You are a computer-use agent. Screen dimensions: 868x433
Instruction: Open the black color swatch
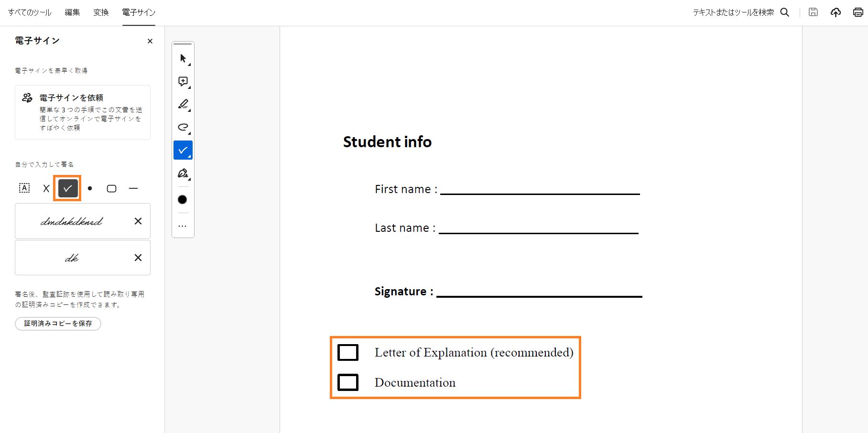point(183,200)
